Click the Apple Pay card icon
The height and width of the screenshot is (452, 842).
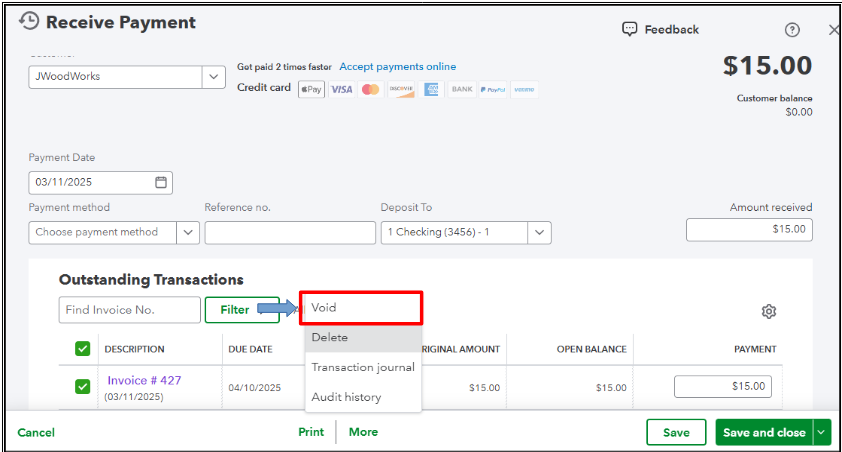(311, 90)
